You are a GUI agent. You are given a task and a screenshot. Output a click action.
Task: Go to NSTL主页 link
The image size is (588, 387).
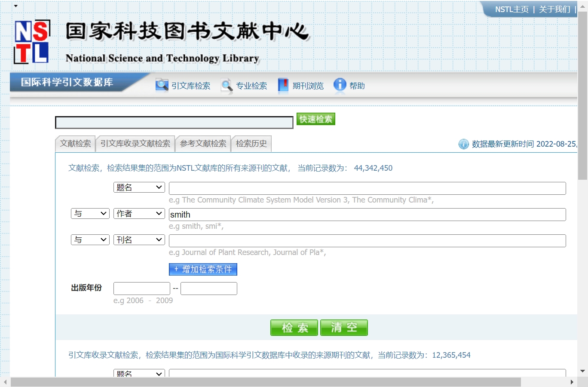(512, 9)
